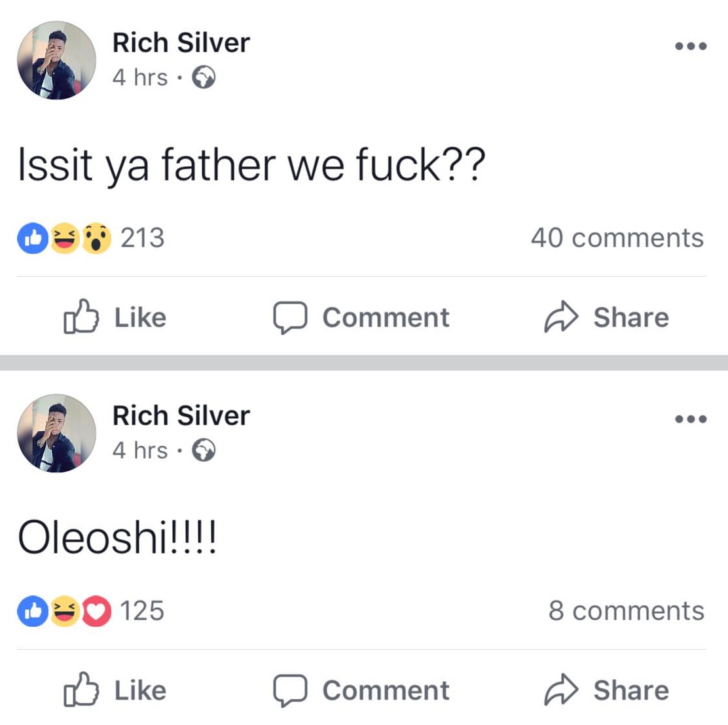Image resolution: width=728 pixels, height=725 pixels.
Task: Open Rich Silver name on second post
Action: (181, 416)
